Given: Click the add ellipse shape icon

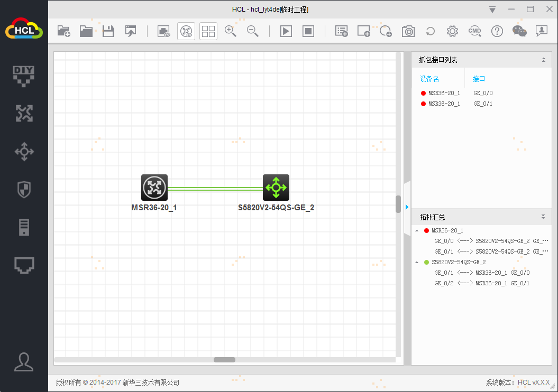Looking at the screenshot, I should pyautogui.click(x=386, y=31).
